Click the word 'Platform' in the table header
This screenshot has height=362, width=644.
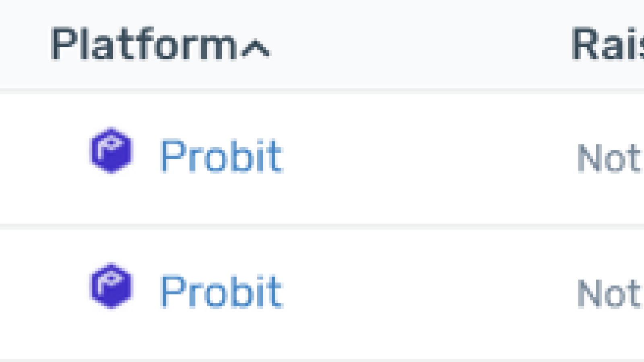(x=144, y=44)
